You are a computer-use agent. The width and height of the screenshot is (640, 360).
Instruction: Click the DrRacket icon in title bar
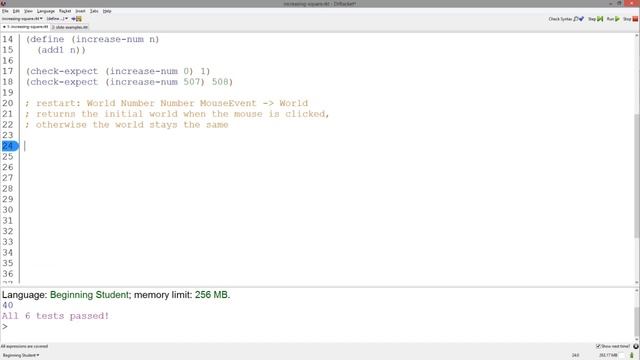pyautogui.click(x=3, y=3)
